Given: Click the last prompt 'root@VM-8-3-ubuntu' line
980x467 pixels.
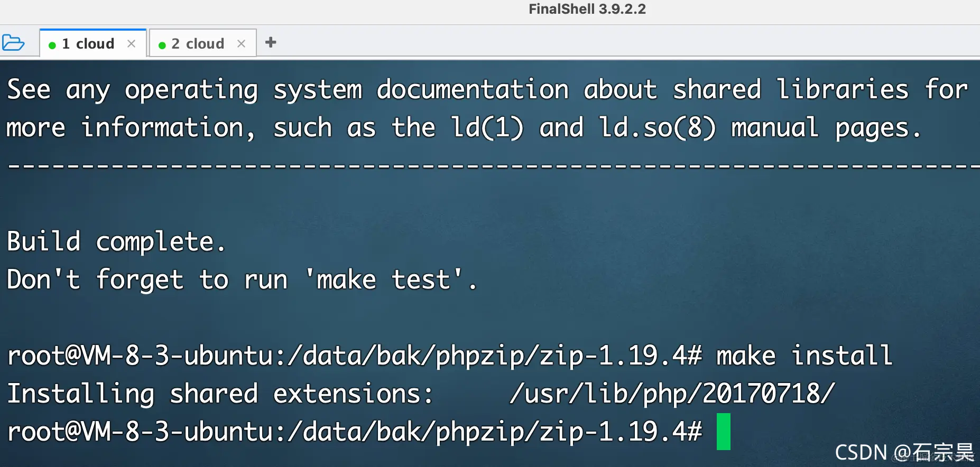Looking at the screenshot, I should [x=354, y=432].
